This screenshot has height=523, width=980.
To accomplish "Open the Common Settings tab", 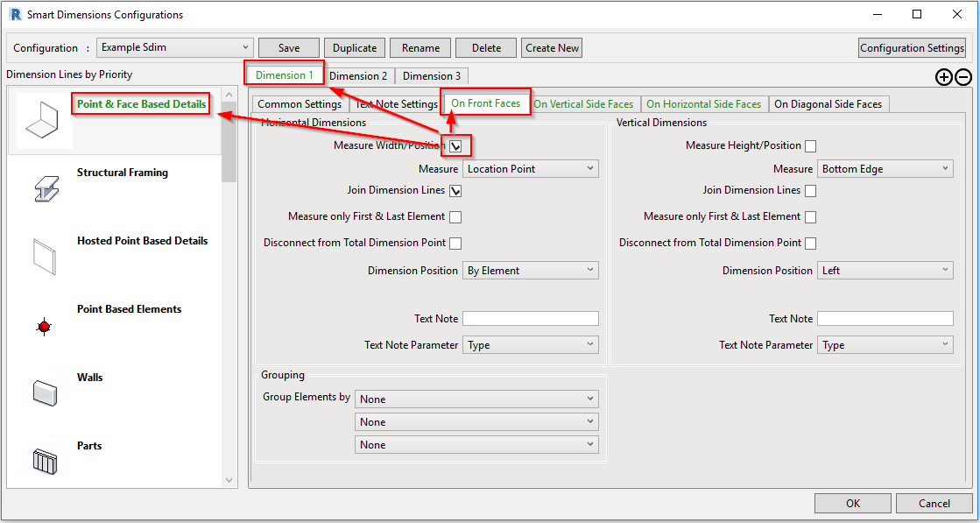I will pos(300,104).
